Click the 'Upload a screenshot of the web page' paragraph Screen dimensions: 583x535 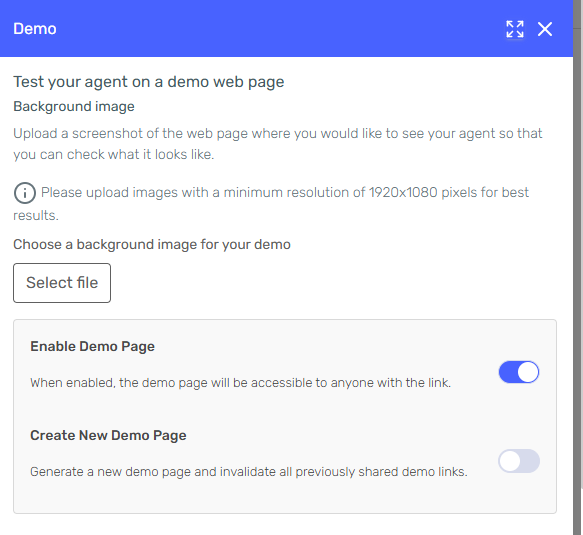coord(278,144)
